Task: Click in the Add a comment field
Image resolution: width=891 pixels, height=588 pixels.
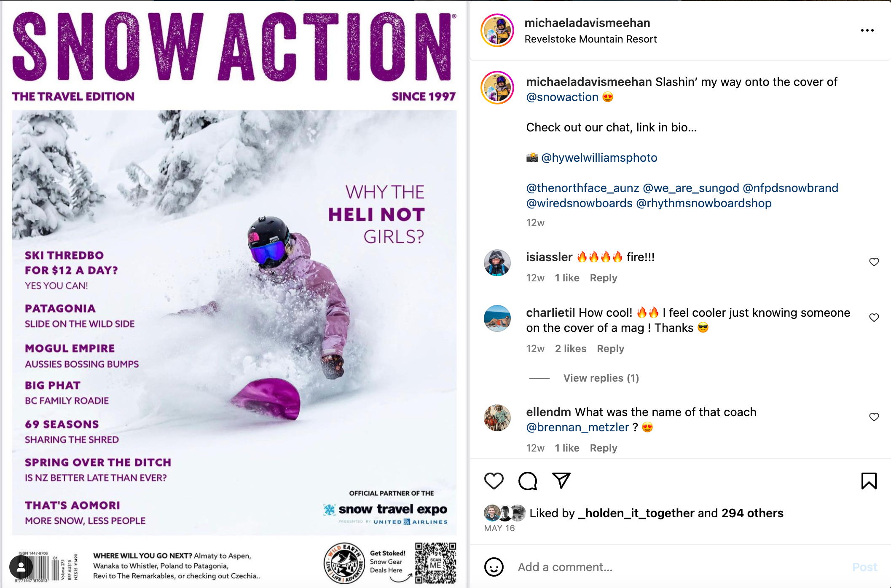Action: [674, 567]
